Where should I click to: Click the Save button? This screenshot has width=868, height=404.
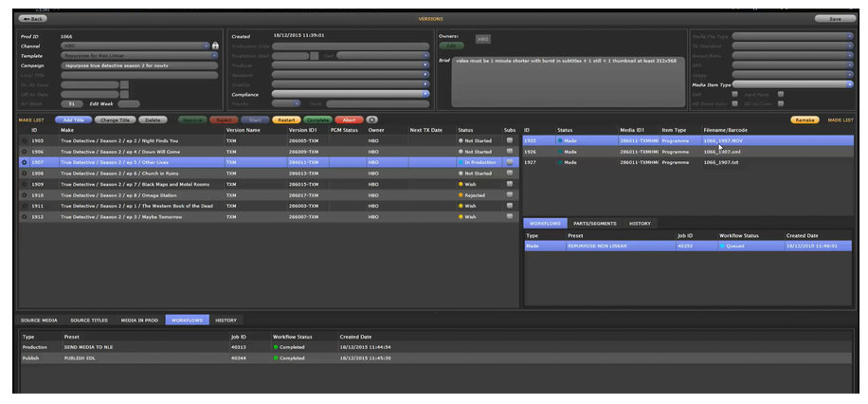click(x=836, y=18)
